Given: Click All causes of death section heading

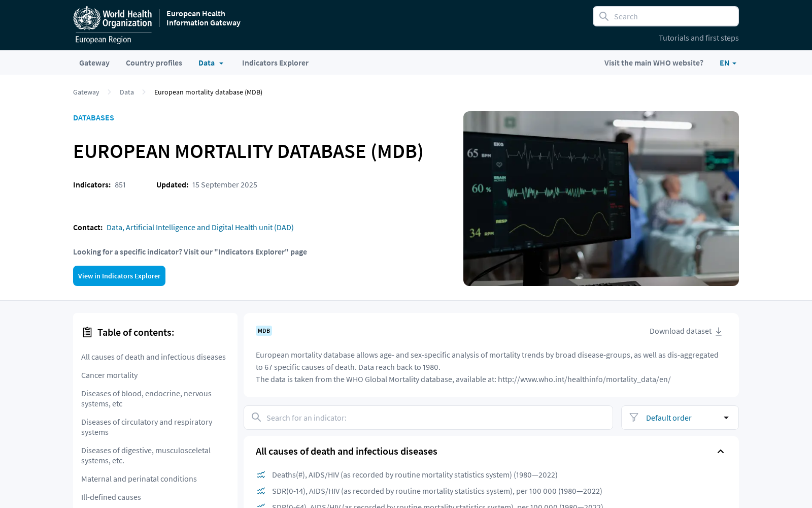Looking at the screenshot, I should (x=347, y=452).
